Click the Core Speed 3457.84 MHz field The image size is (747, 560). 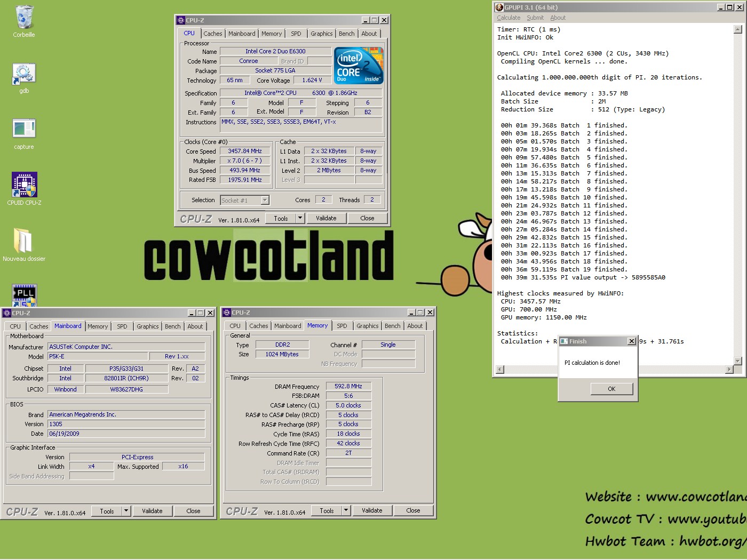(x=245, y=151)
